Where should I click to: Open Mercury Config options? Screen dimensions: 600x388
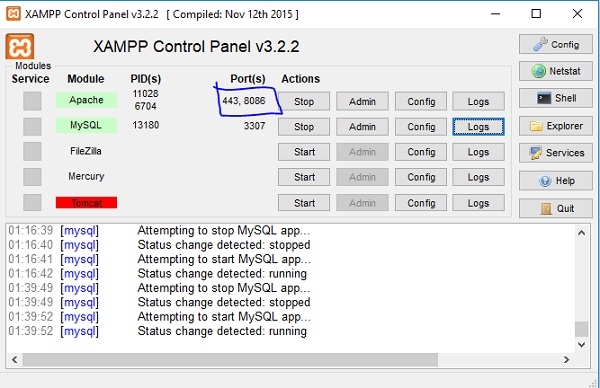(x=421, y=177)
